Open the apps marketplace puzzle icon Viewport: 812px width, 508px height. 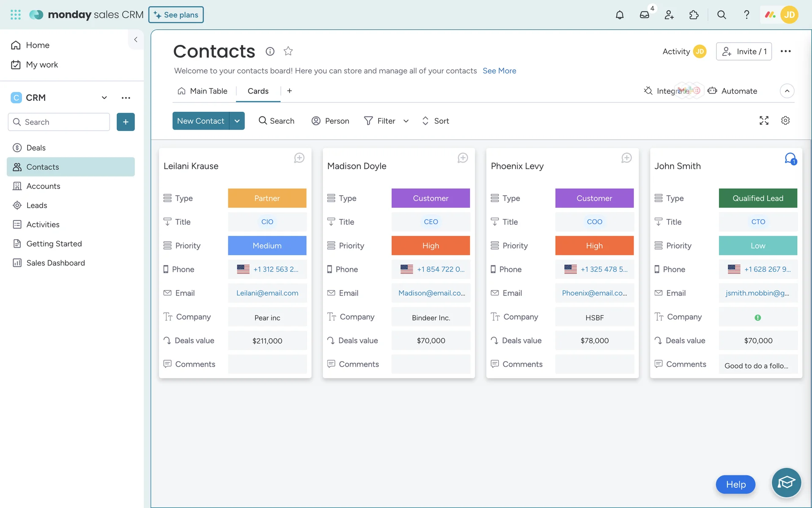point(694,15)
